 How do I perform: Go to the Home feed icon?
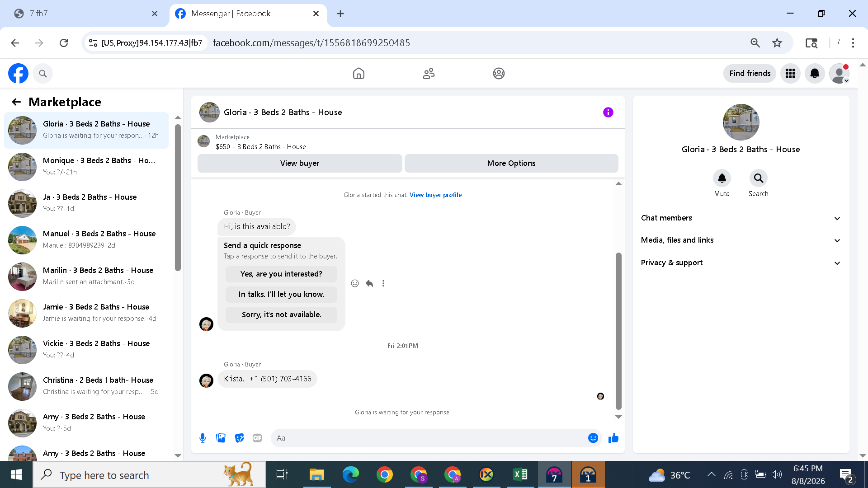coord(359,73)
